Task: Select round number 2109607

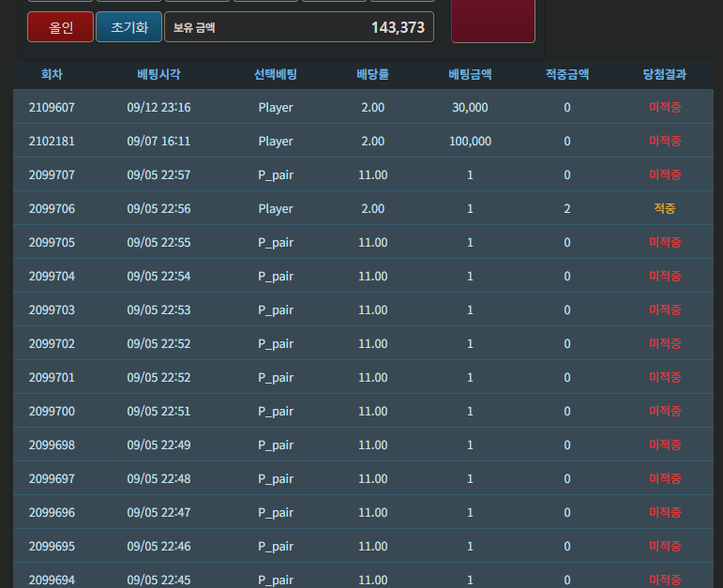Action: click(x=52, y=108)
